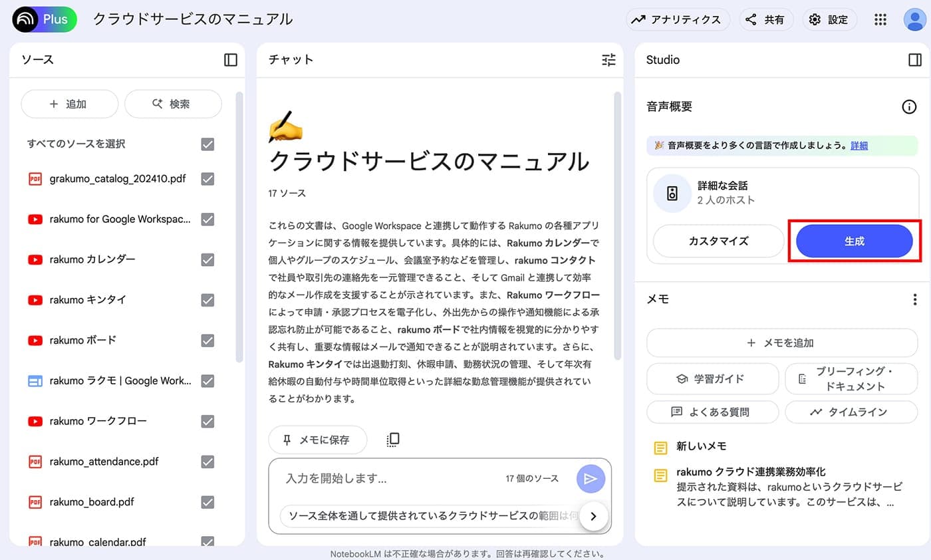Click note icon beside rakumo クラウド連携業務効率化
Image resolution: width=931 pixels, height=560 pixels.
pyautogui.click(x=660, y=475)
